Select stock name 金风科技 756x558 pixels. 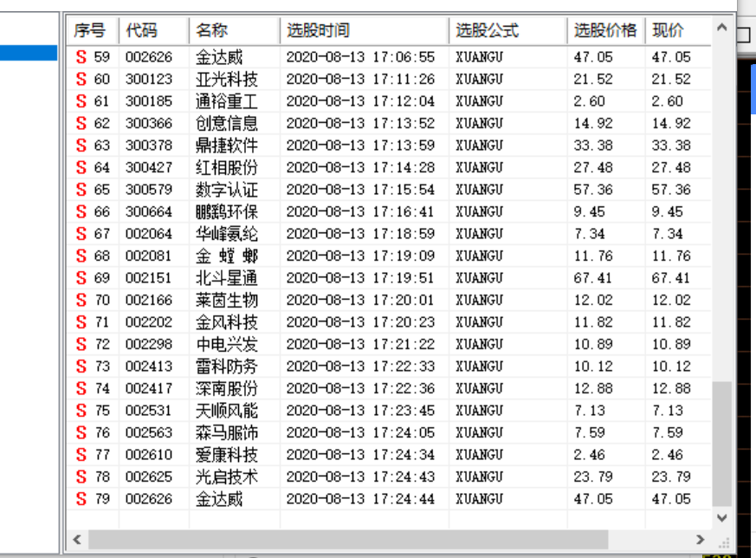click(227, 322)
